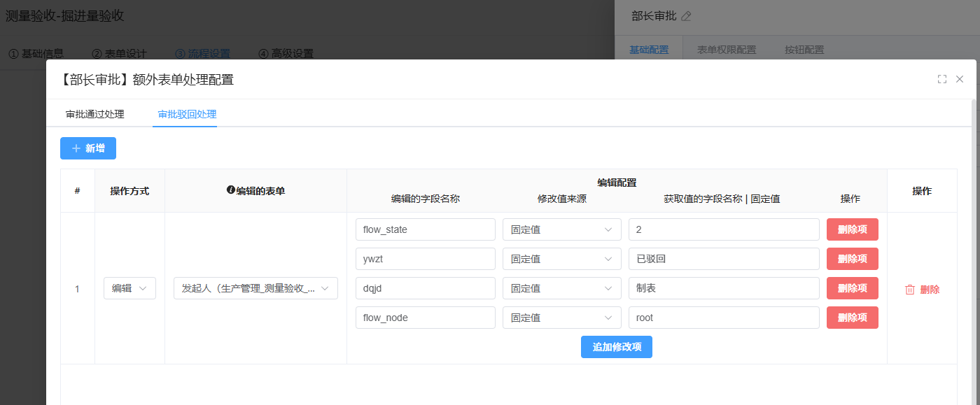Click the edit pencil icon beside 部长审批
Viewport: 980px width, 405px height.
tap(686, 16)
